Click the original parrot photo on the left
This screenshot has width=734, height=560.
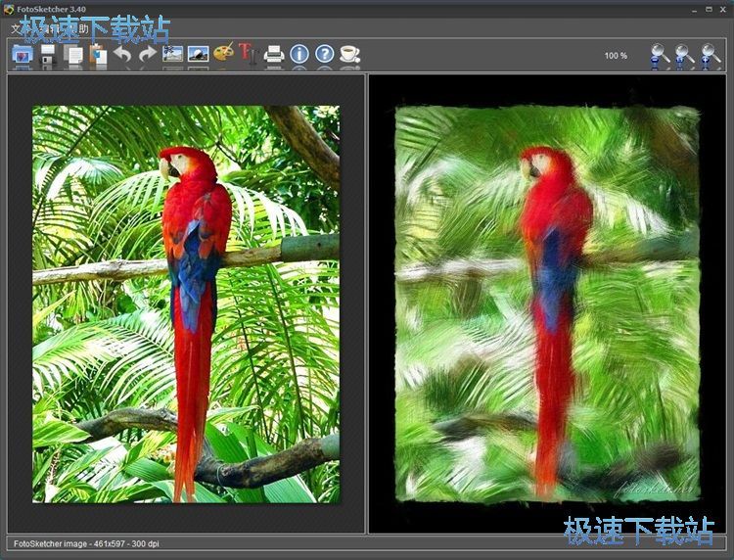(x=186, y=303)
